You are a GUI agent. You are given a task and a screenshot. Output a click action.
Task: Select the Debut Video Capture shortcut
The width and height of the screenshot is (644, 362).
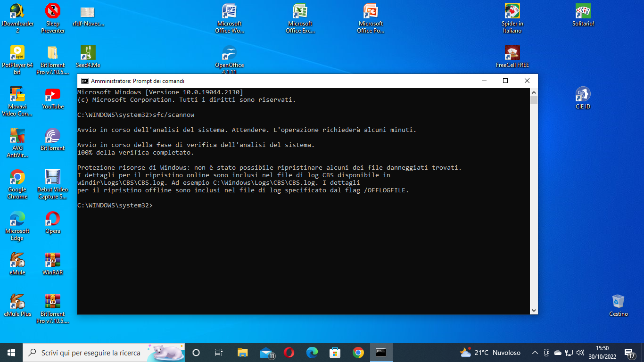click(53, 184)
